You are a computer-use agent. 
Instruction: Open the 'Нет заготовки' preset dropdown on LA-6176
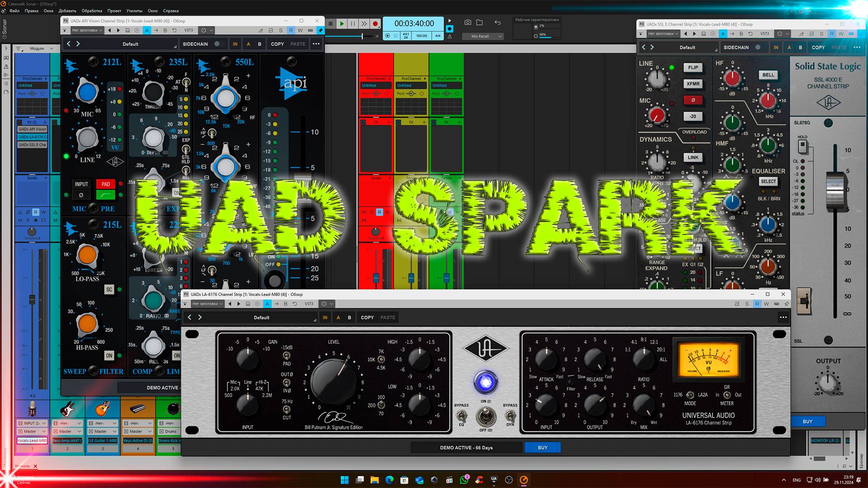pyautogui.click(x=208, y=304)
